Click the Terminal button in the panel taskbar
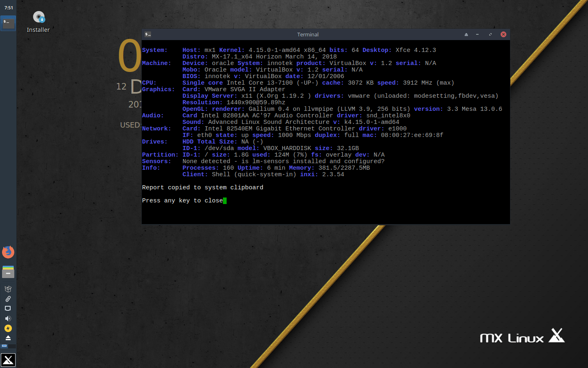The image size is (588, 368). (8, 23)
